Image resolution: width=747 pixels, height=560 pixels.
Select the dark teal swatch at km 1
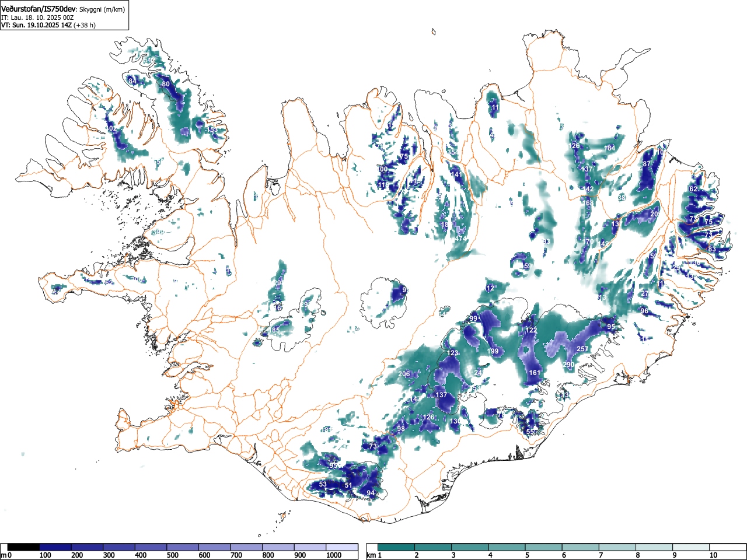[x=396, y=547]
